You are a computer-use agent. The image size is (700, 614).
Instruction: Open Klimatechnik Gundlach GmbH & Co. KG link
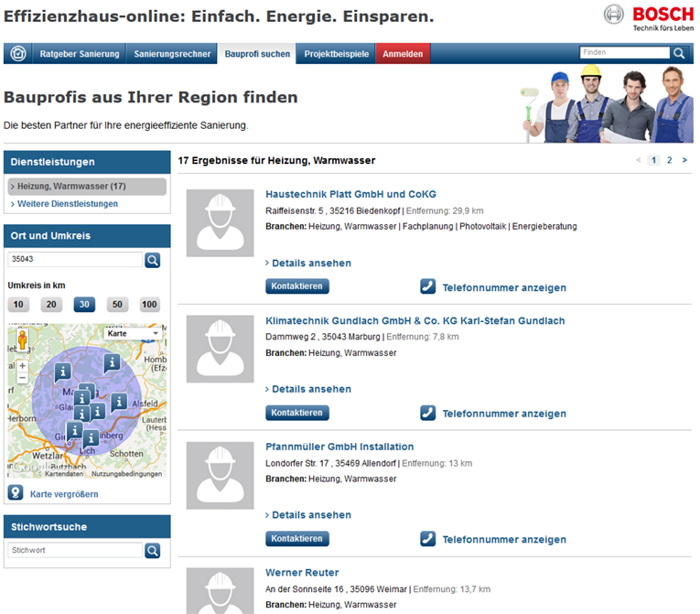415,320
